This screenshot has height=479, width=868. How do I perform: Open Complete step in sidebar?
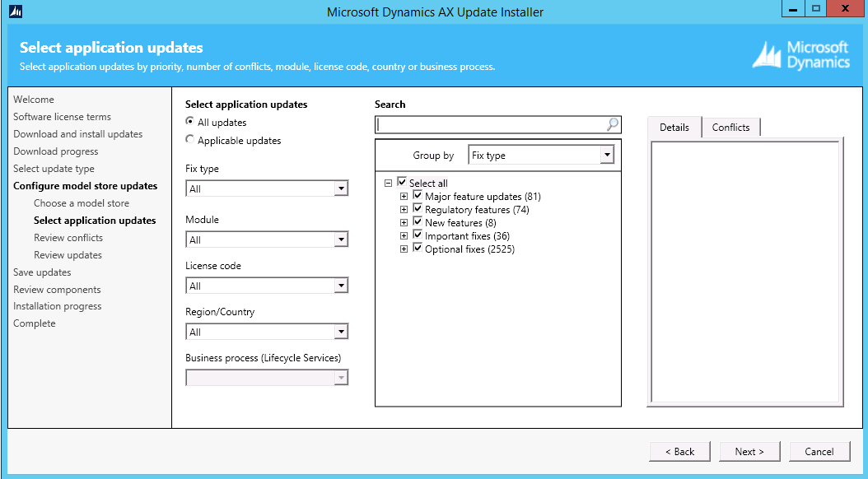tap(35, 323)
